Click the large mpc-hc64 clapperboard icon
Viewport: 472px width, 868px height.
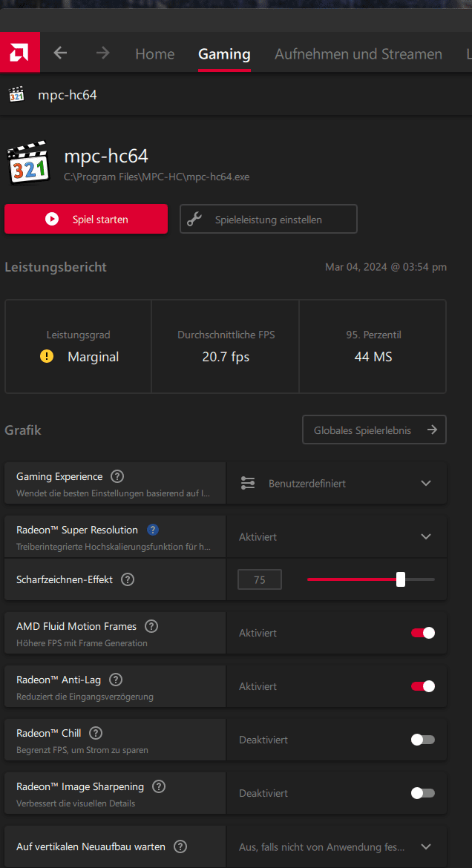(x=27, y=163)
